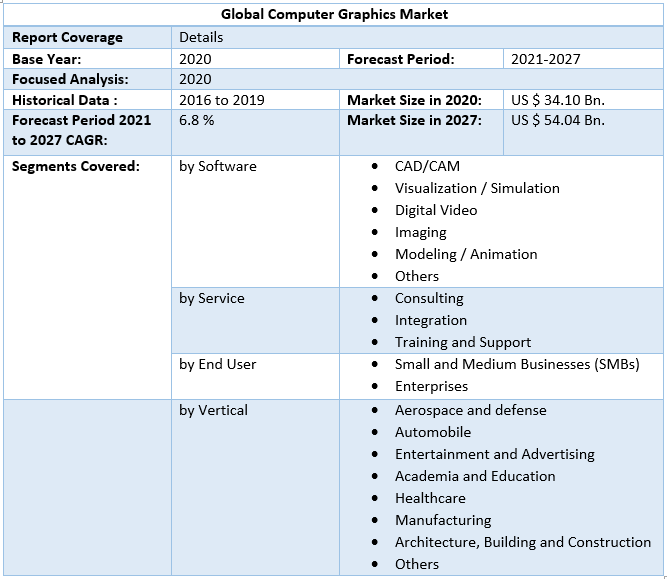Click 'Small and Medium Businesses (SMBs)' item
This screenshot has width=667, height=579.
[x=516, y=364]
